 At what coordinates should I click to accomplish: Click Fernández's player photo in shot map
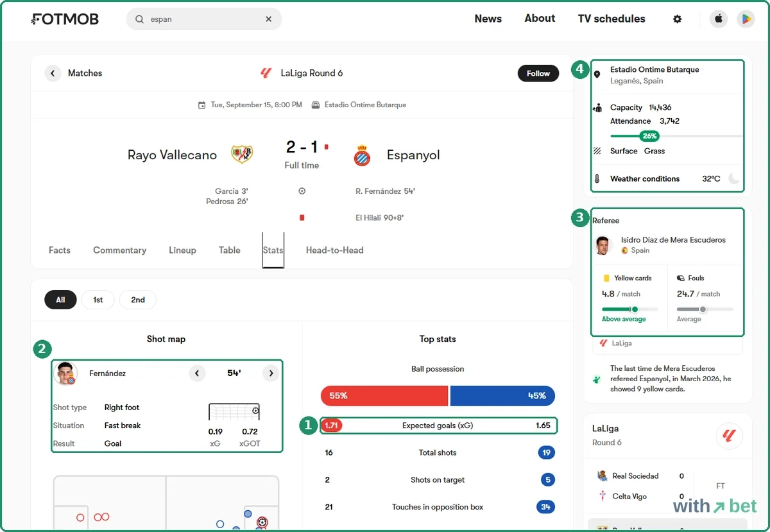point(66,373)
